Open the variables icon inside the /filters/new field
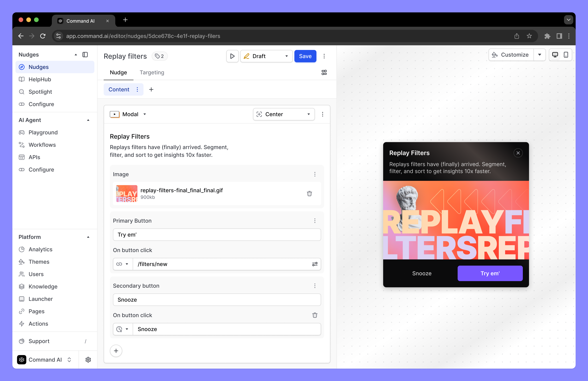 [x=315, y=264]
